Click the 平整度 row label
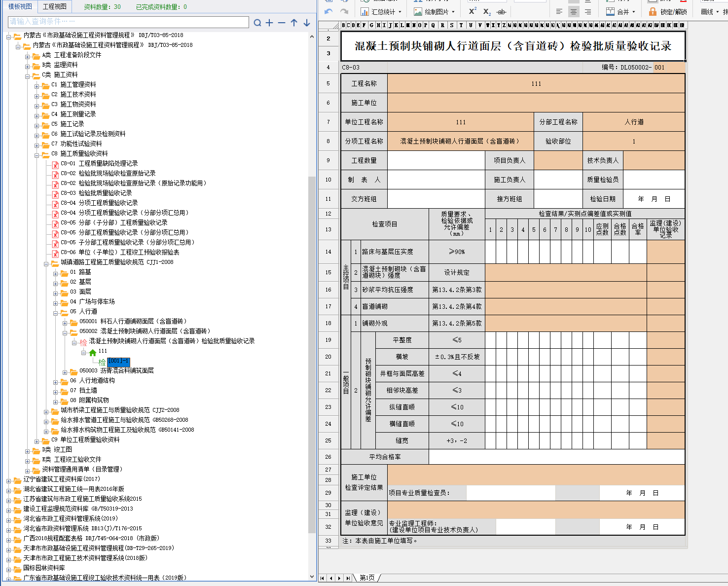Viewport: 728px width, 586px height. [x=402, y=340]
